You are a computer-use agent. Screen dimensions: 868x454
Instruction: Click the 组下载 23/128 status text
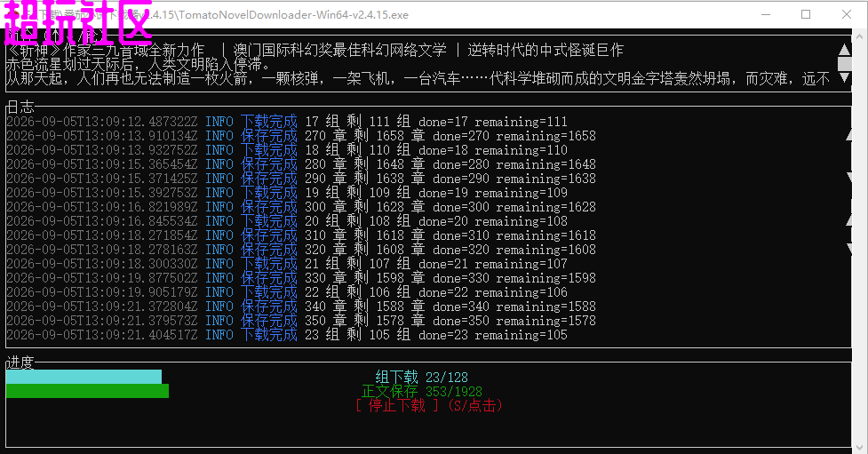tap(421, 377)
